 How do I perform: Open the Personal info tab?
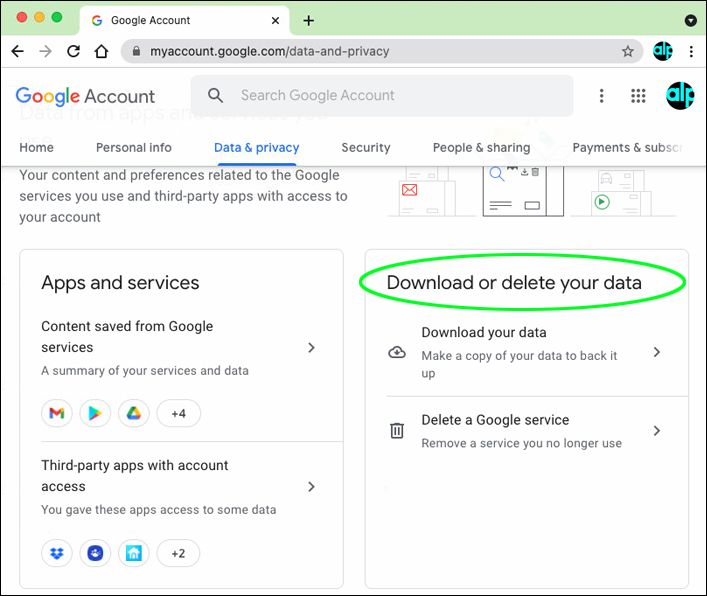click(x=134, y=147)
